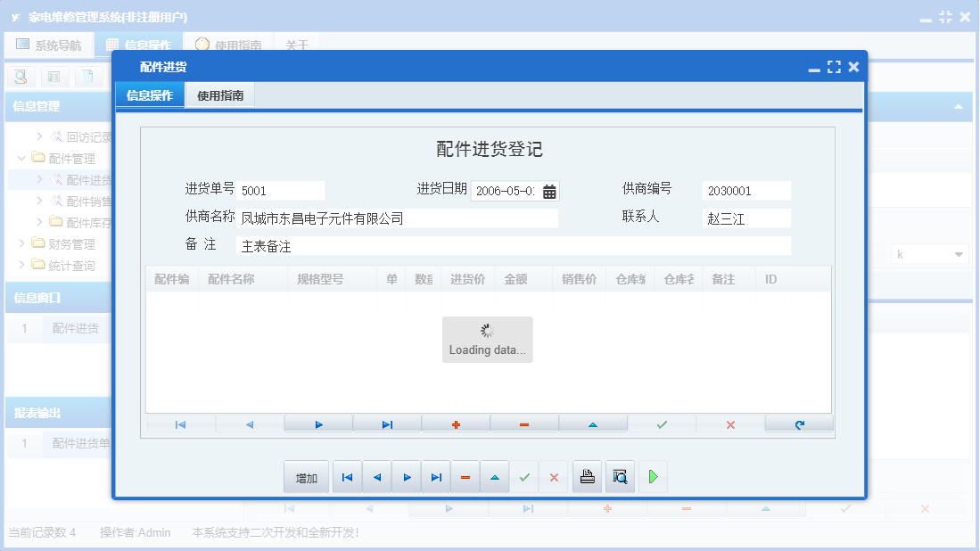This screenshot has height=551, width=980.
Task: Open 系统导航 tab in main window
Action: coord(49,45)
